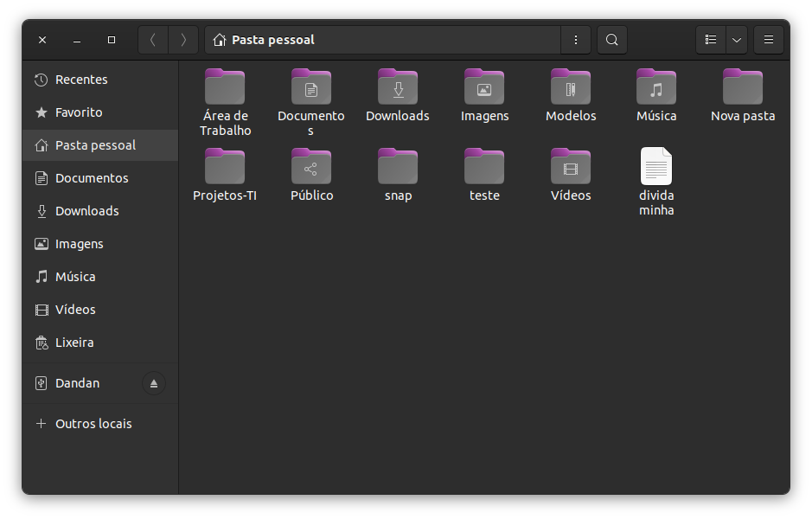Open Lixeira from the sidebar
Screen dimensions: 812x519
tap(74, 343)
